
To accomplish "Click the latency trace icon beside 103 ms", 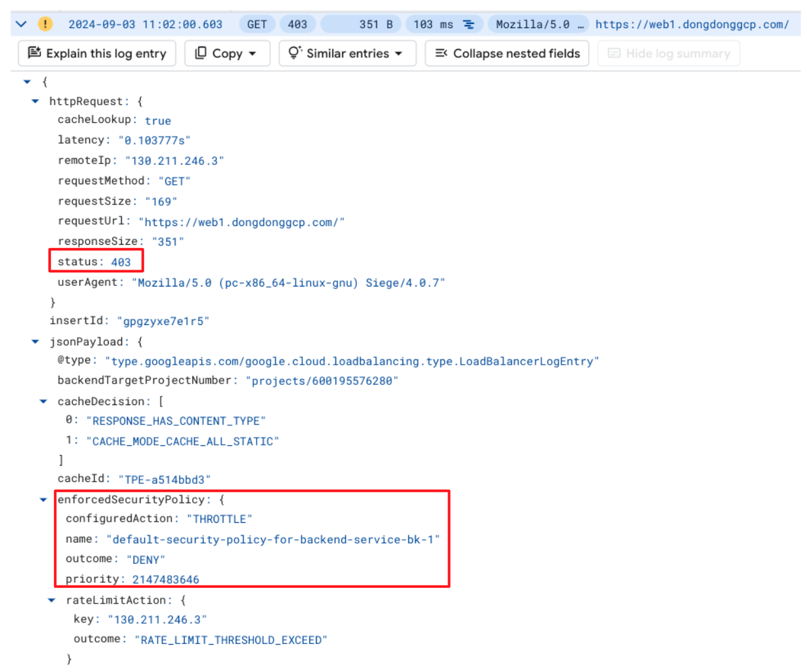I will (x=468, y=24).
